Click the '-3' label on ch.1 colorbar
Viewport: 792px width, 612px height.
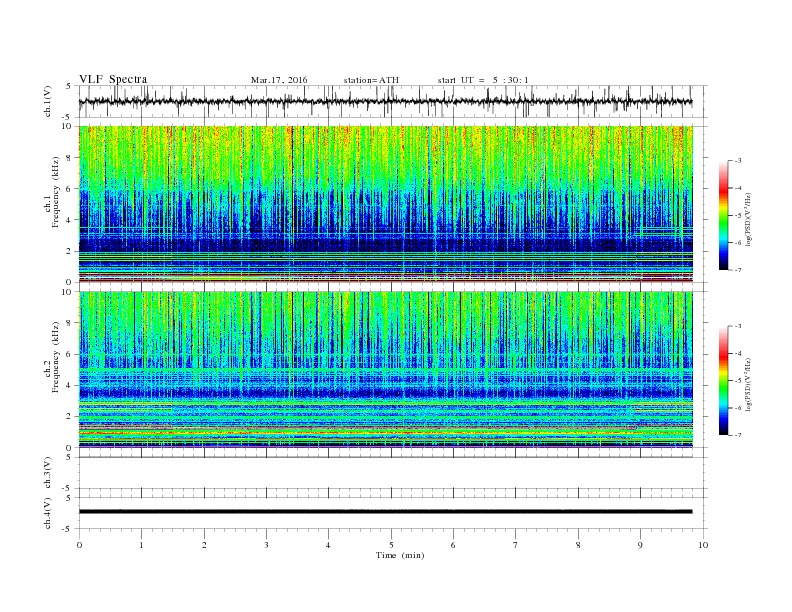[737, 161]
